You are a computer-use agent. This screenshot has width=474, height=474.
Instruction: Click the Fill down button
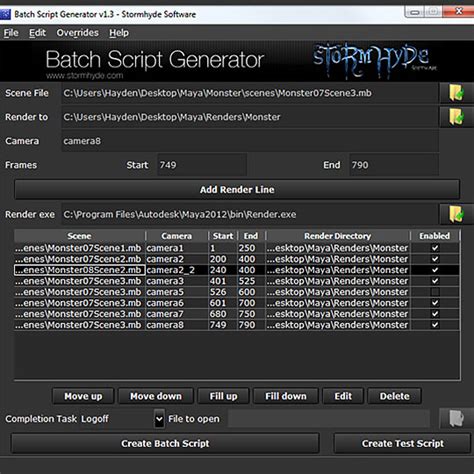coord(286,396)
